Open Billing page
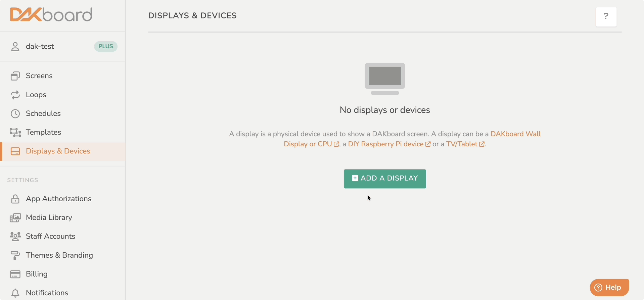This screenshot has width=644, height=300. click(37, 274)
